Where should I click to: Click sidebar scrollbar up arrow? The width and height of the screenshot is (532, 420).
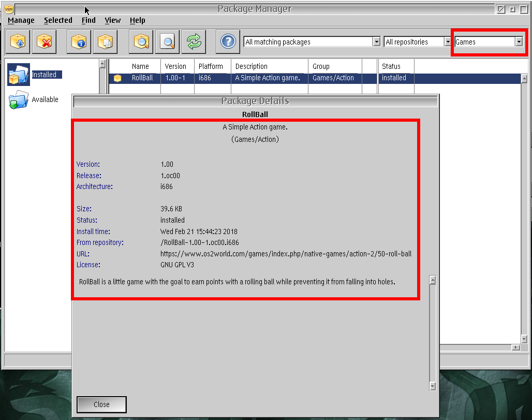coord(102,64)
